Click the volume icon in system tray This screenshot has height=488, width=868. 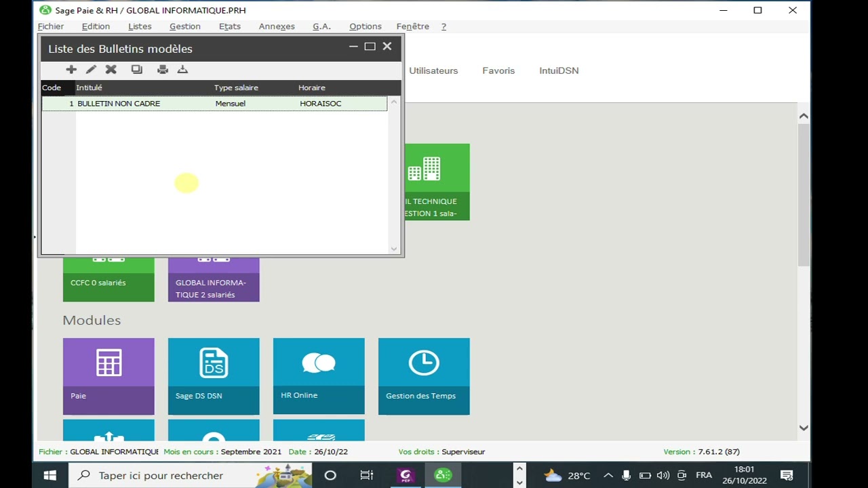(663, 475)
